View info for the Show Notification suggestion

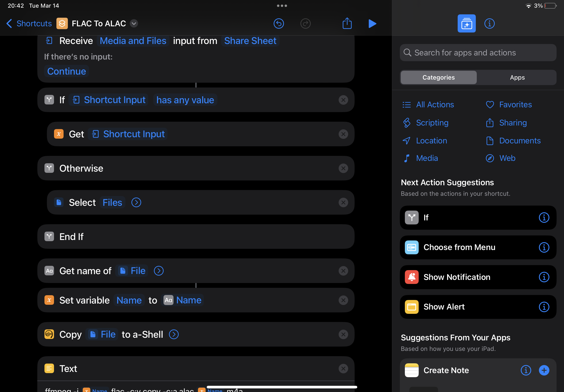click(544, 277)
